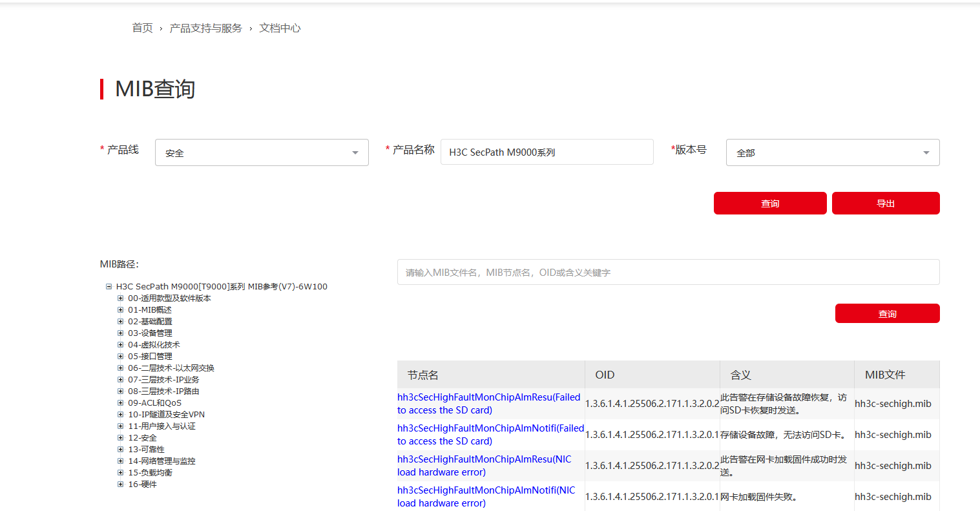Click the 查询 button below the keyword search box
980x511 pixels.
pyautogui.click(x=888, y=313)
